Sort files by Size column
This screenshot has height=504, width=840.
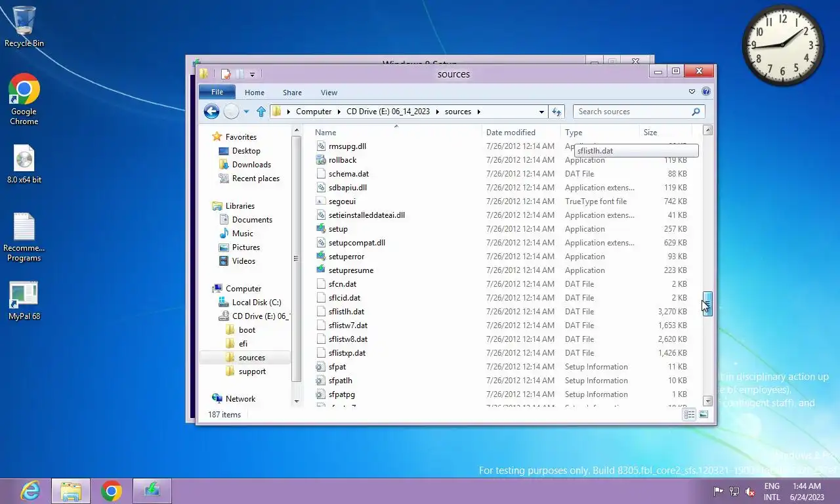[x=650, y=133]
